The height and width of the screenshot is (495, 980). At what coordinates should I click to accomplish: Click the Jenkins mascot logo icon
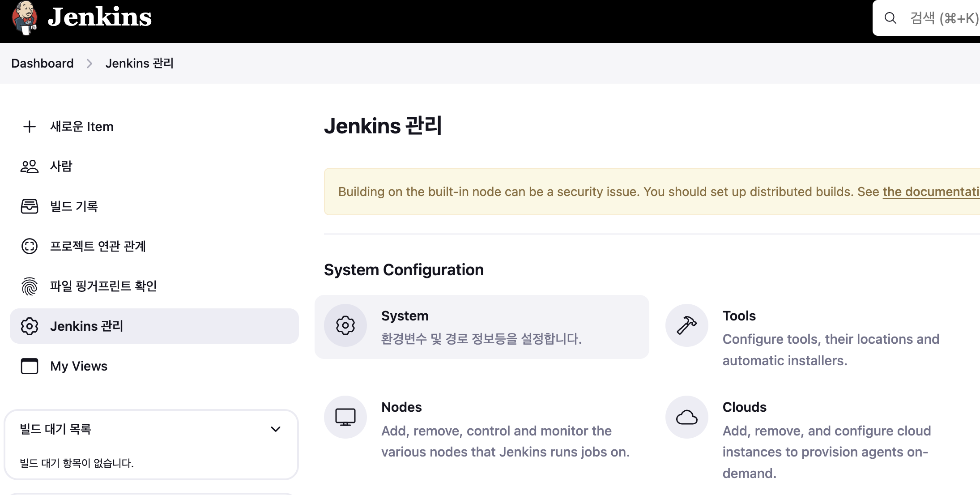[25, 18]
